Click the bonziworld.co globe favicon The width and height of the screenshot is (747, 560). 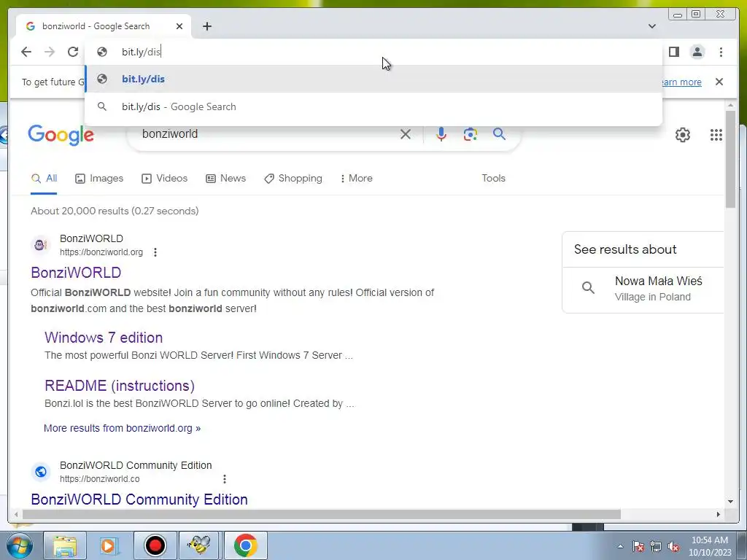(41, 472)
